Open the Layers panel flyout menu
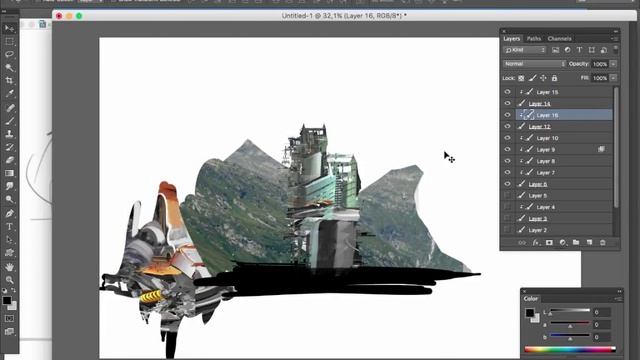Image resolution: width=640 pixels, height=360 pixels. (x=615, y=38)
